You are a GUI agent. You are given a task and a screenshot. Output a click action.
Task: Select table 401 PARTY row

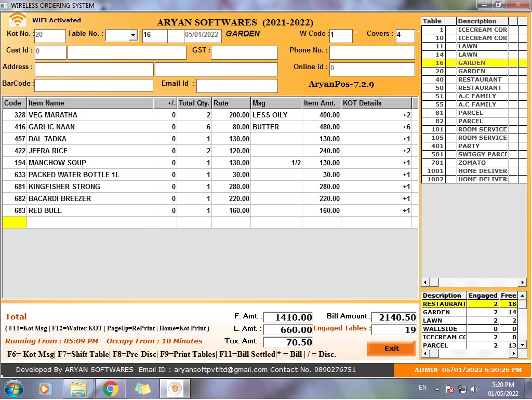point(474,146)
